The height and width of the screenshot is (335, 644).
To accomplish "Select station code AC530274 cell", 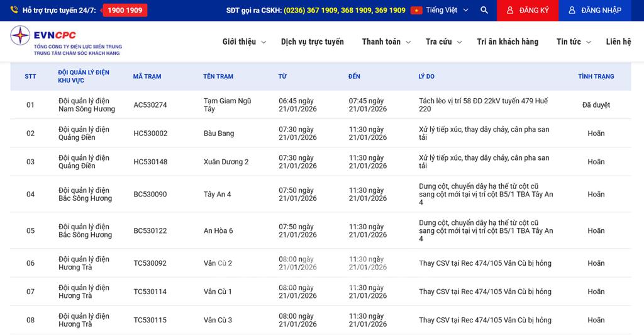I will click(150, 105).
